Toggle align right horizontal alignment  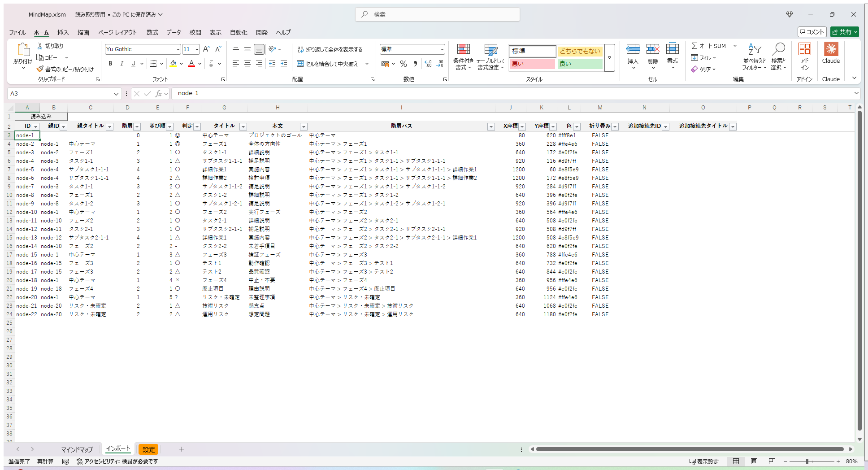[259, 64]
